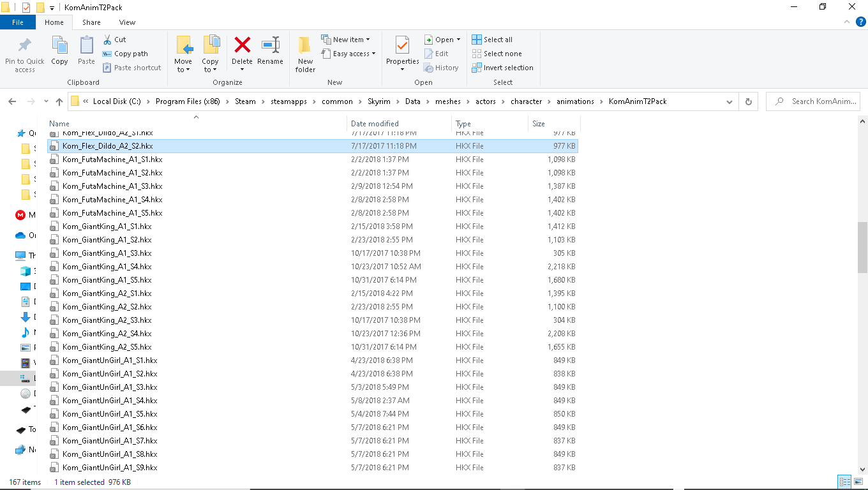This screenshot has height=490, width=868.
Task: Delete the selected file using red X
Action: [242, 45]
